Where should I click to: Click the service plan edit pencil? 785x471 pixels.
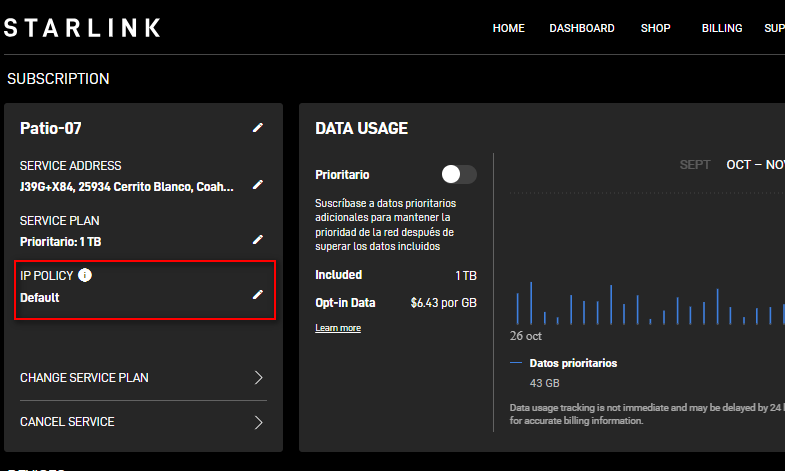[x=258, y=240]
